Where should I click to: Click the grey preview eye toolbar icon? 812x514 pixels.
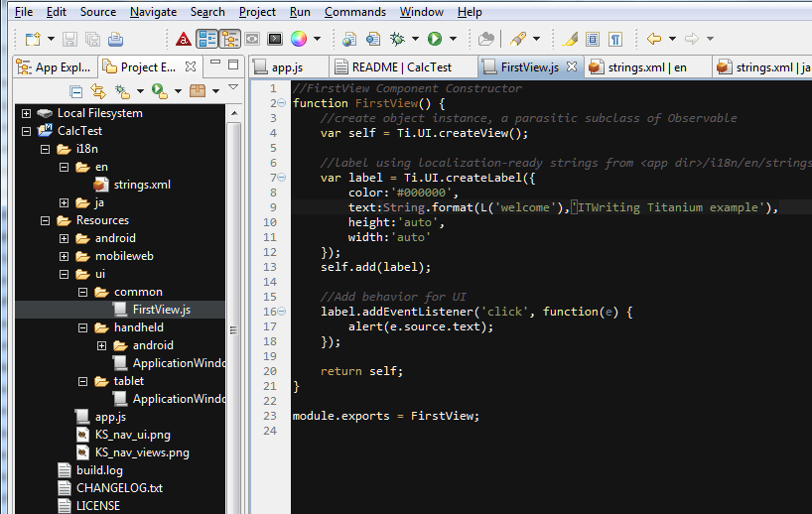(x=252, y=39)
